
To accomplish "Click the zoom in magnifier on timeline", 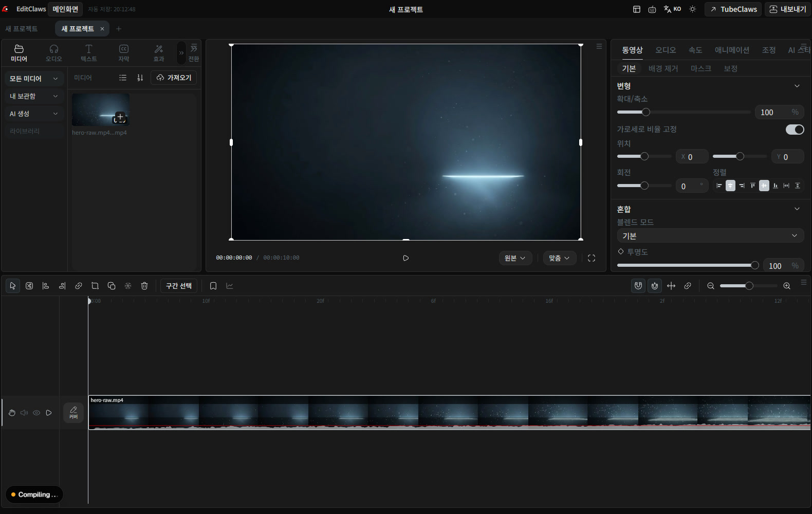I will (x=787, y=286).
